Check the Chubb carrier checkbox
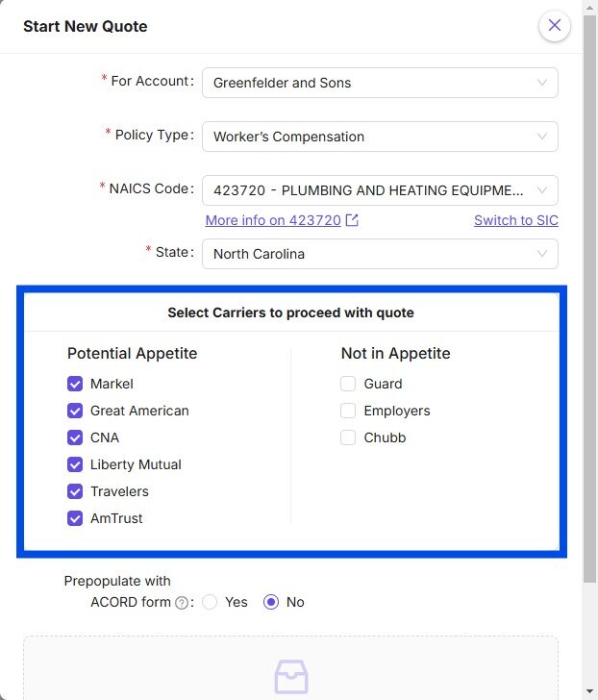 pos(348,437)
